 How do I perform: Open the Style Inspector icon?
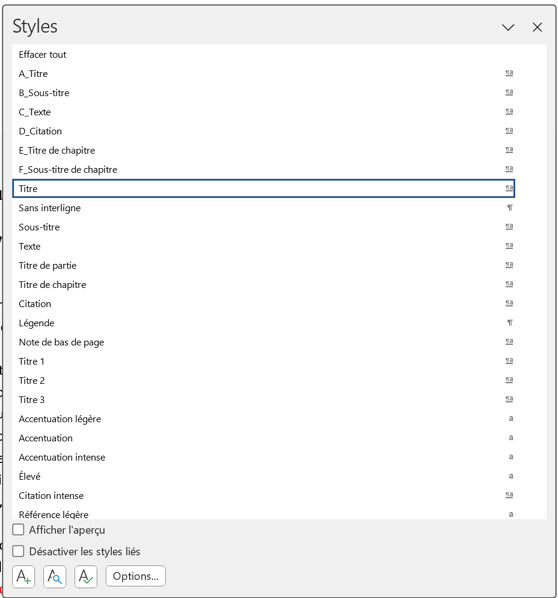point(55,576)
